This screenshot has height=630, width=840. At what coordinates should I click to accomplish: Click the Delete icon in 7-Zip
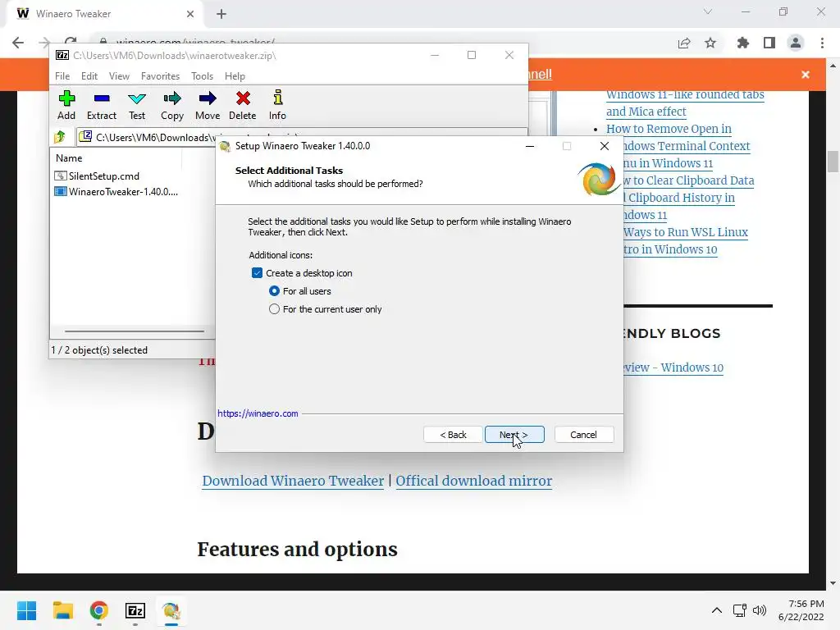(x=243, y=105)
